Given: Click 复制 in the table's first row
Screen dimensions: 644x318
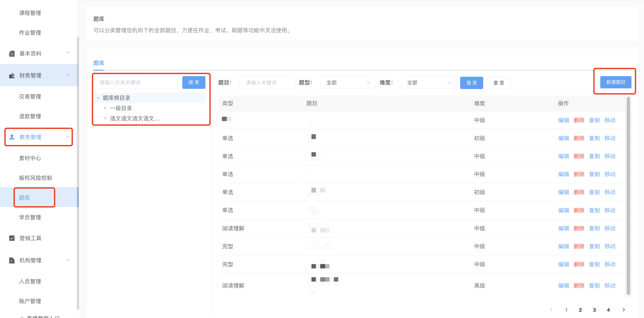Looking at the screenshot, I should [594, 120].
